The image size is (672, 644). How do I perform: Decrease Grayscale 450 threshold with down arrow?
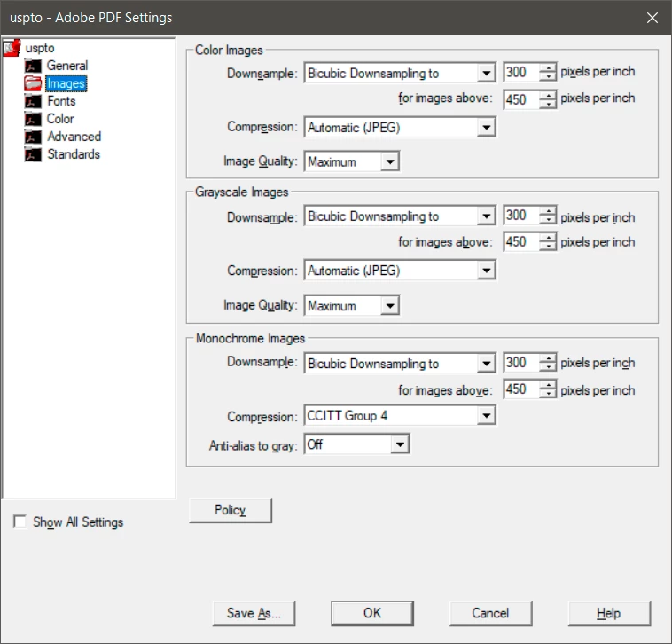tap(548, 246)
